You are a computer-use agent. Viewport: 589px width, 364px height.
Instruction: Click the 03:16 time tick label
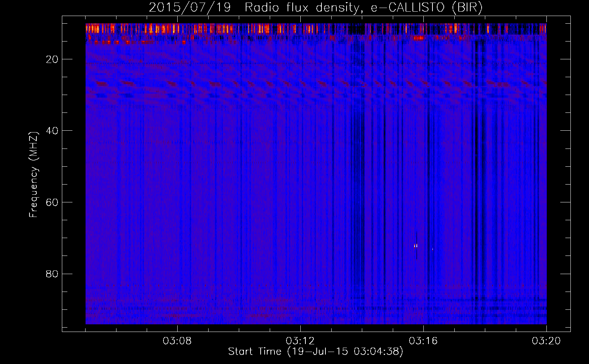423,341
